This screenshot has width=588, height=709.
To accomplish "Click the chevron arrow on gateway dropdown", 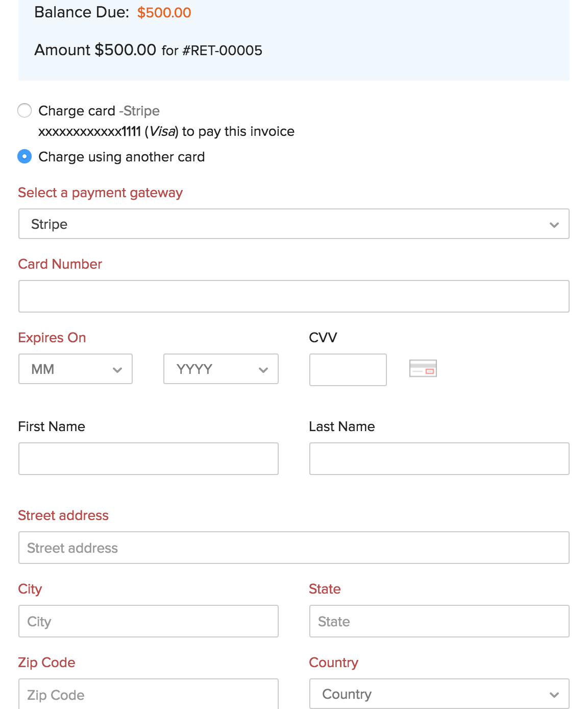I will click(x=554, y=225).
